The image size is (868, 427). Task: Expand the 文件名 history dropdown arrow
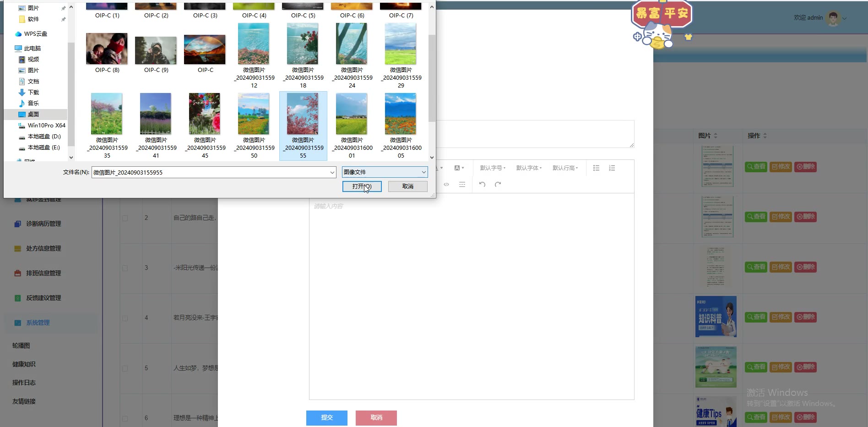pyautogui.click(x=332, y=172)
